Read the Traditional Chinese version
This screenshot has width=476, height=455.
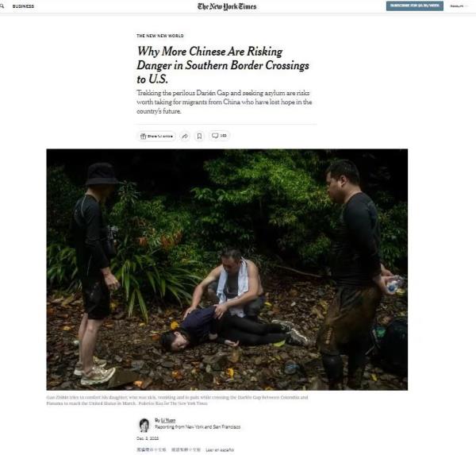tap(186, 449)
